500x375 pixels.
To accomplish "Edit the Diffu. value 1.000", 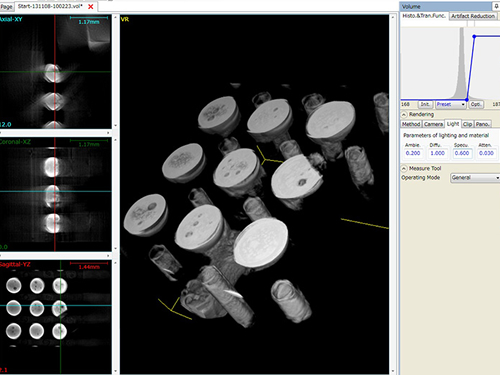I will (x=437, y=153).
